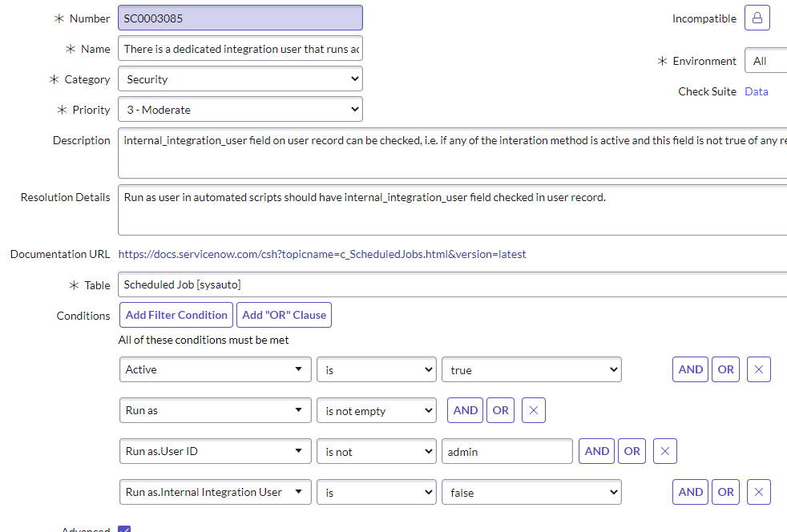Click AND on Internal Integration User row
Screen dimensions: 787x532
tap(690, 493)
